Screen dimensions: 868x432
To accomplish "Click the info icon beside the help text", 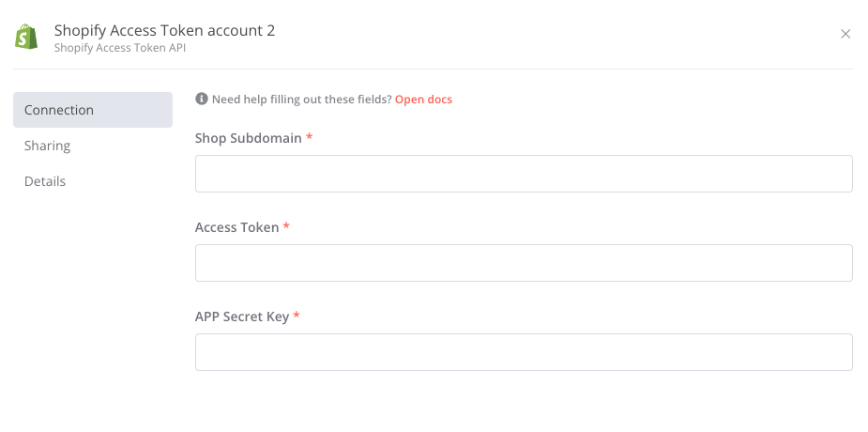I will [x=202, y=100].
